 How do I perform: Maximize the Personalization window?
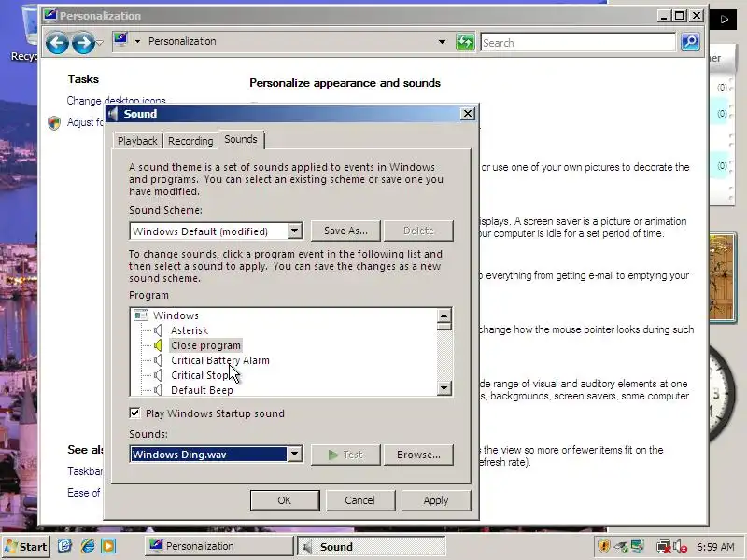(x=679, y=16)
